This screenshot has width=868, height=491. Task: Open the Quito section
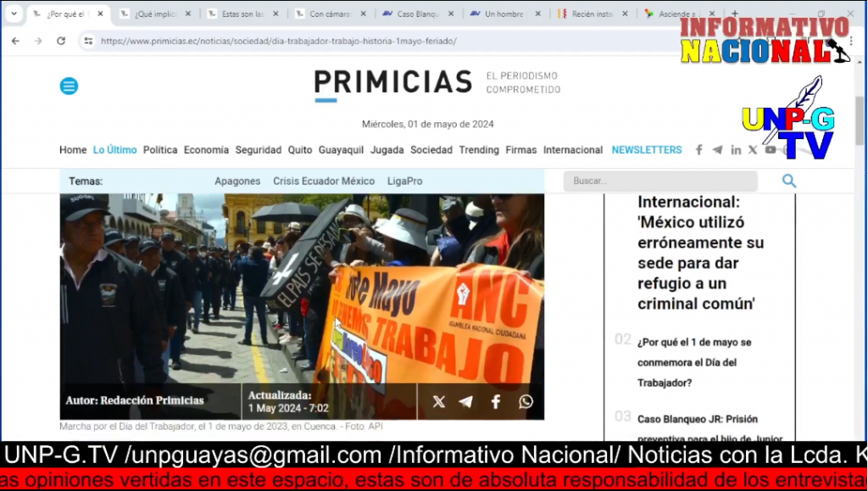coord(299,150)
